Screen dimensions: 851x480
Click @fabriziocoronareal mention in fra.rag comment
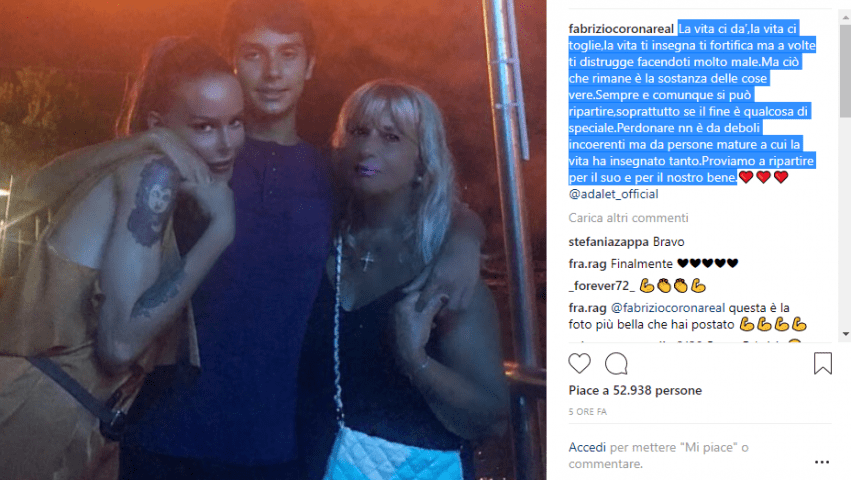(668, 308)
